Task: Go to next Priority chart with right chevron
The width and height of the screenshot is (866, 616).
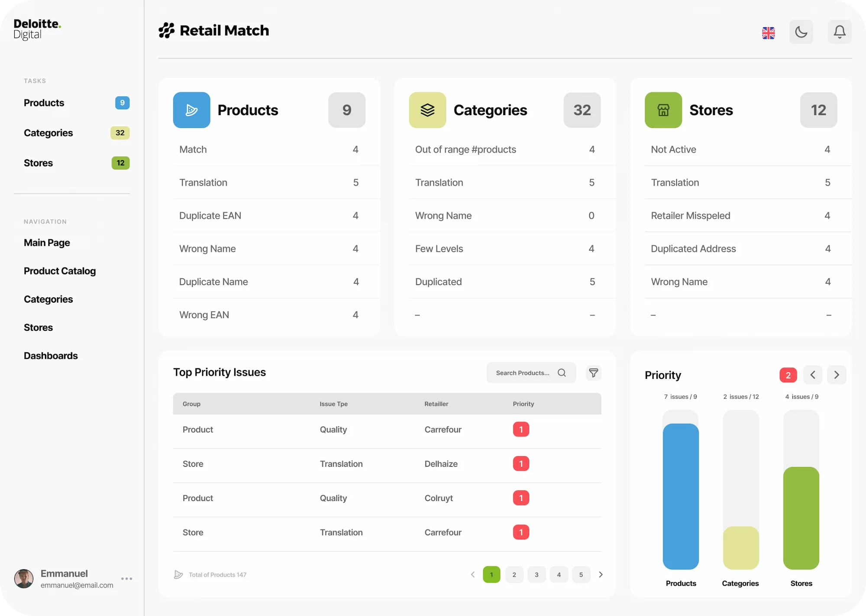Action: click(x=837, y=375)
